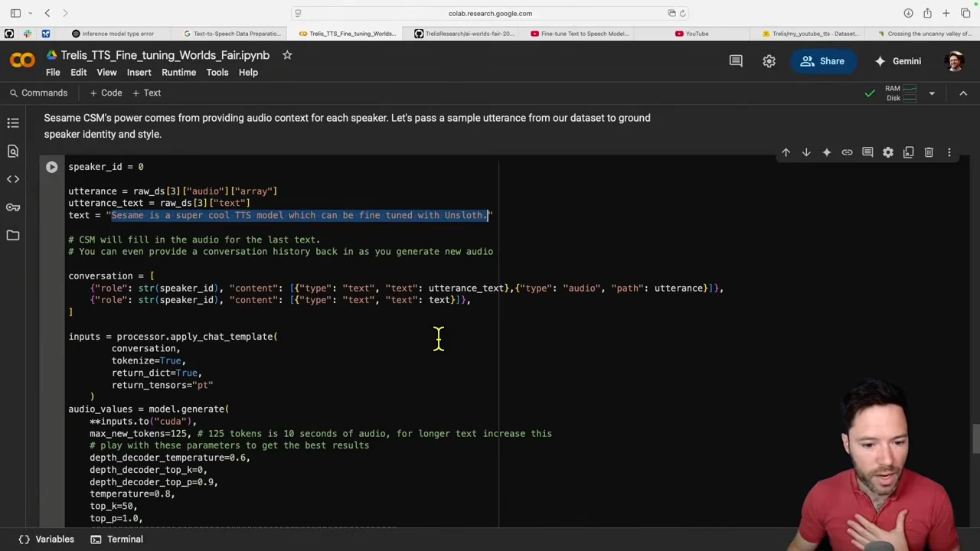Open more cell actions three-dot menu

point(949,152)
